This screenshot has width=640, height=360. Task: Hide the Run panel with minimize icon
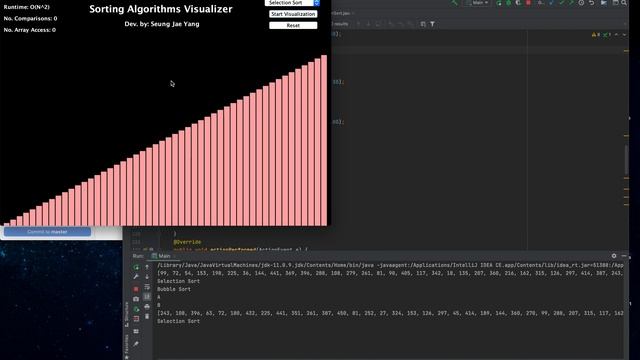click(624, 256)
